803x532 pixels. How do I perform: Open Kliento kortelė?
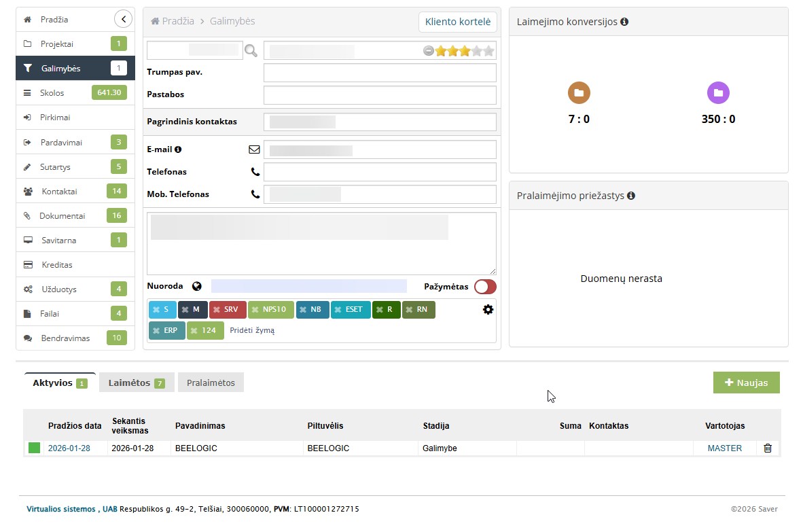click(x=457, y=22)
